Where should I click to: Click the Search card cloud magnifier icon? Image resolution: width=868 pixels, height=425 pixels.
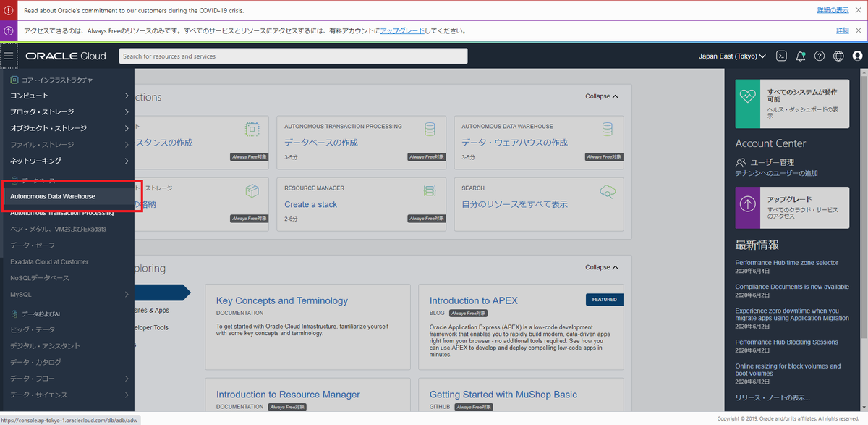click(x=608, y=192)
